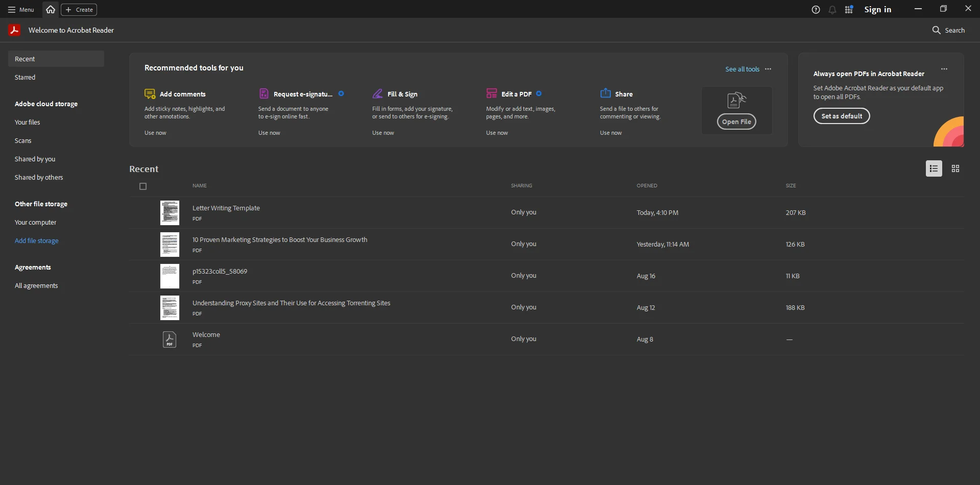The height and width of the screenshot is (485, 980).
Task: Click 'Yesterday, 11:14 AM' opened cell
Action: [662, 245]
